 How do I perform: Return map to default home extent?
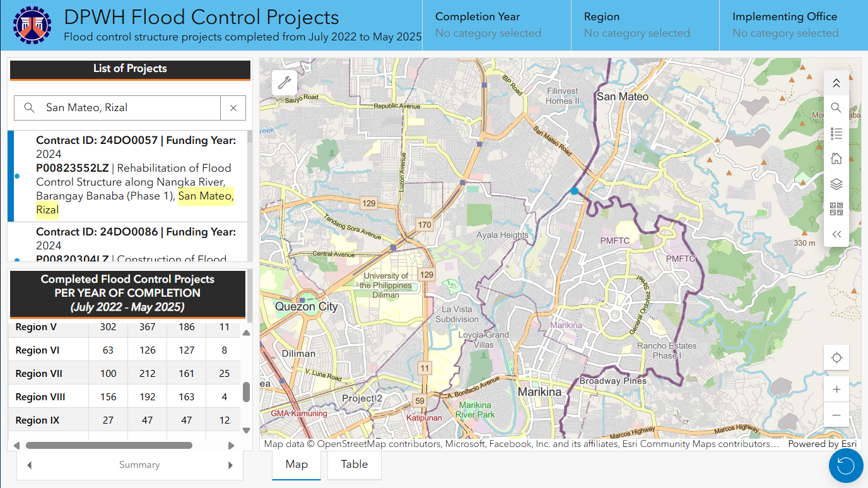836,158
